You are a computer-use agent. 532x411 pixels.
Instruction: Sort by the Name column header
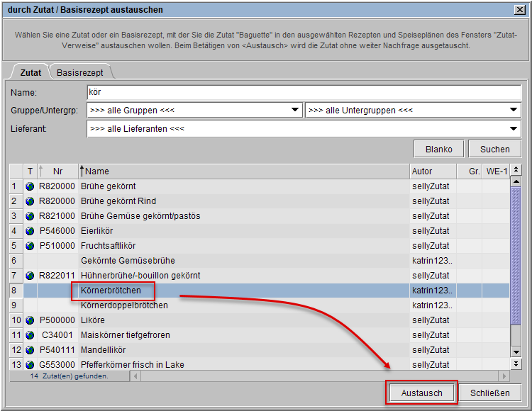tap(243, 171)
